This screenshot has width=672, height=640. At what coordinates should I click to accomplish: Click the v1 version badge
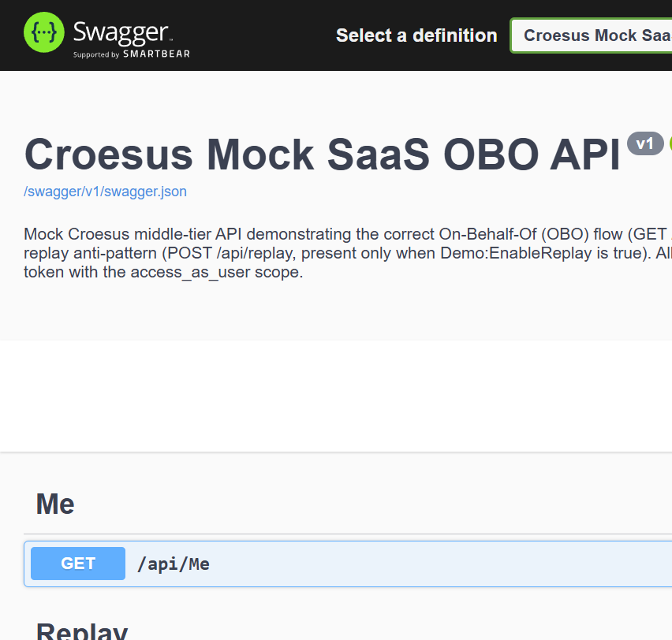pos(645,143)
